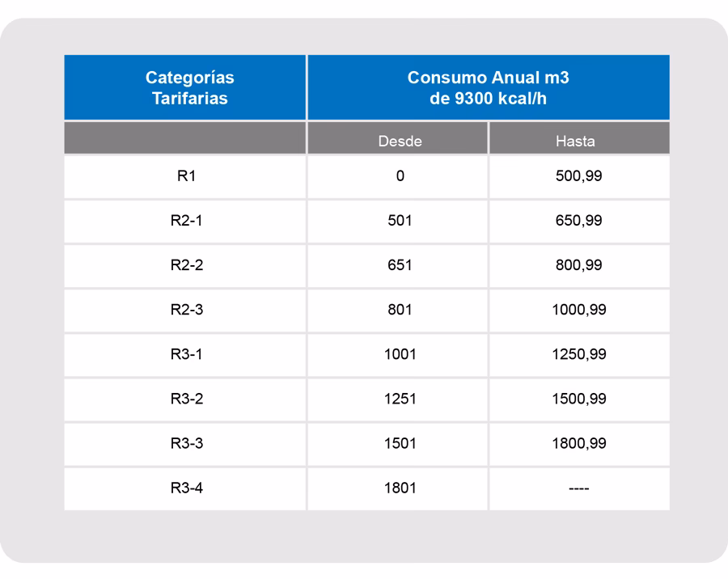Screen dimensions: 728x579
Task: Click the R1 category cell
Action: click(186, 176)
